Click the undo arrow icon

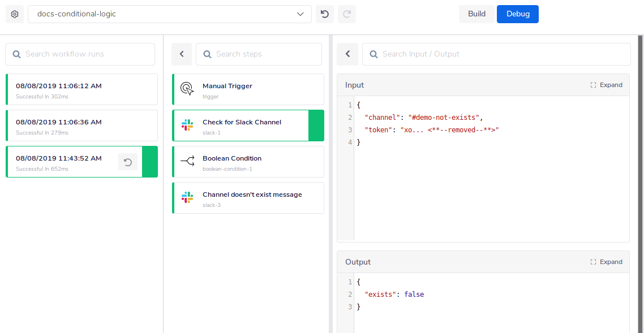(x=324, y=14)
